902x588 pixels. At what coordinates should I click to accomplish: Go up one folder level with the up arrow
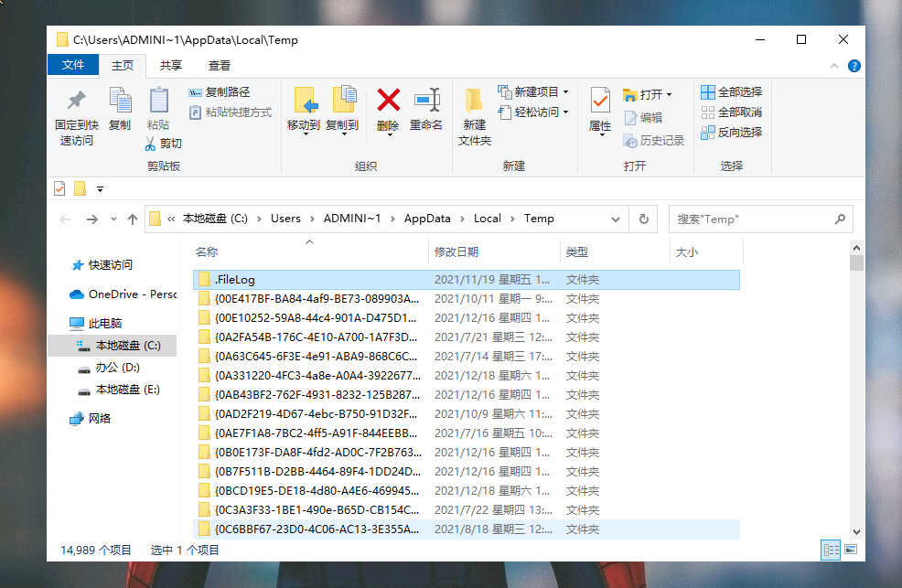(x=133, y=219)
